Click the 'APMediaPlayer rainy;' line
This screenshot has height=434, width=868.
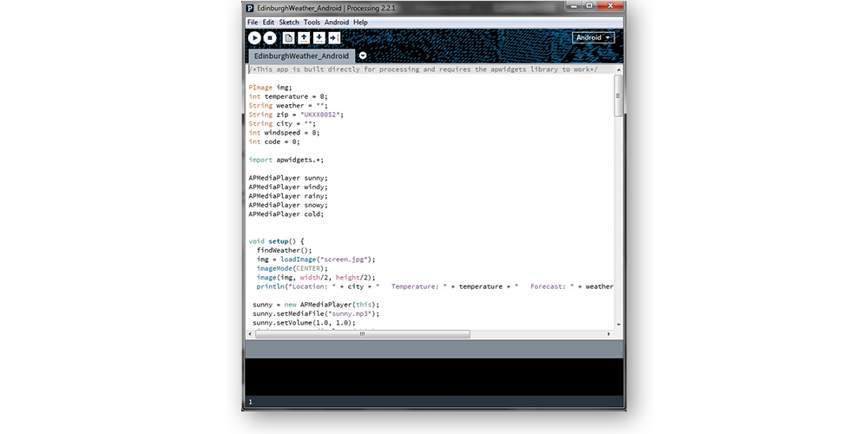click(x=288, y=196)
